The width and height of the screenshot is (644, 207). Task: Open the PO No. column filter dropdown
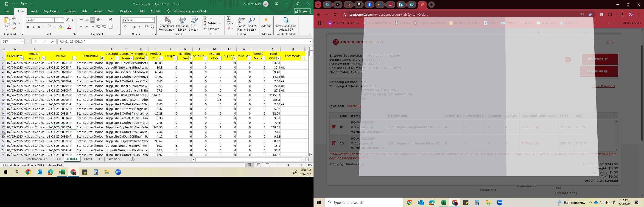click(x=74, y=58)
